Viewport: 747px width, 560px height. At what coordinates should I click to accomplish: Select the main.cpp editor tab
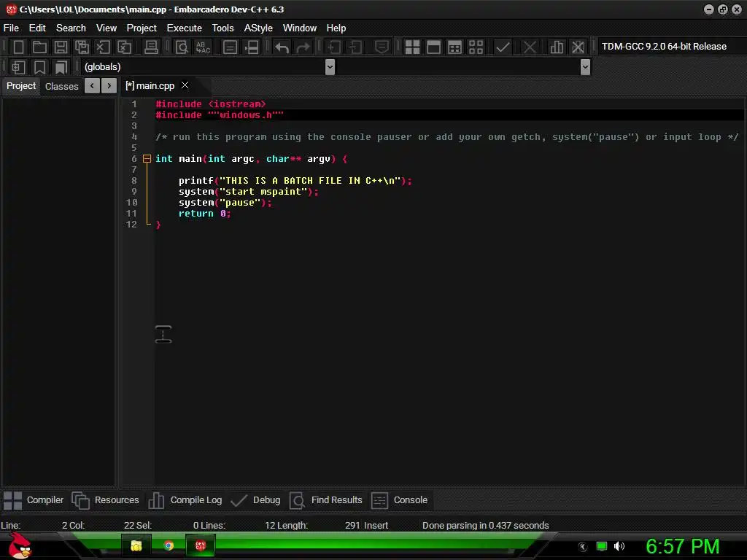(x=150, y=86)
